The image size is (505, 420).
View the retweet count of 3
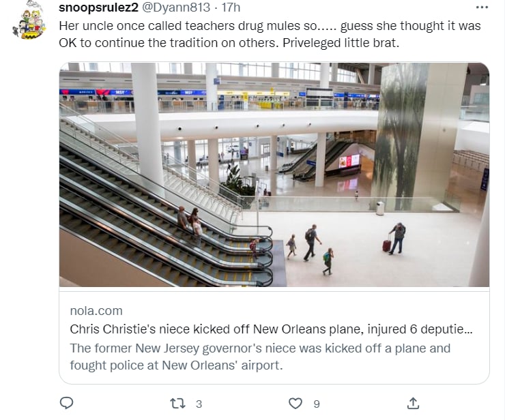199,404
